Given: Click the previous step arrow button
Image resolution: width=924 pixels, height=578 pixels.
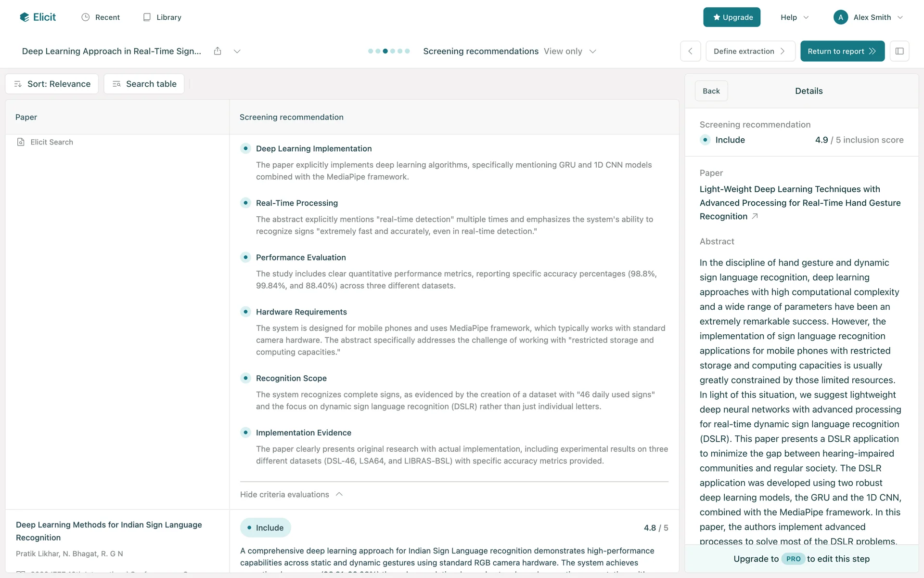Looking at the screenshot, I should [x=690, y=51].
